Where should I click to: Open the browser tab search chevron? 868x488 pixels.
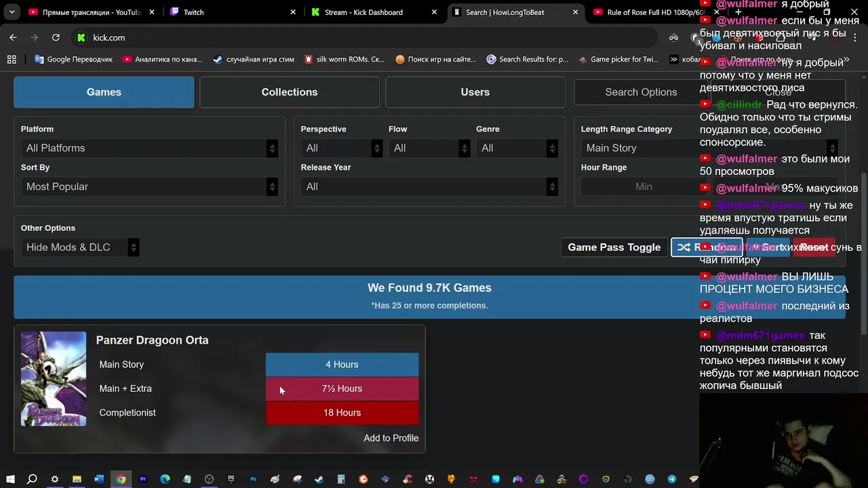point(13,12)
